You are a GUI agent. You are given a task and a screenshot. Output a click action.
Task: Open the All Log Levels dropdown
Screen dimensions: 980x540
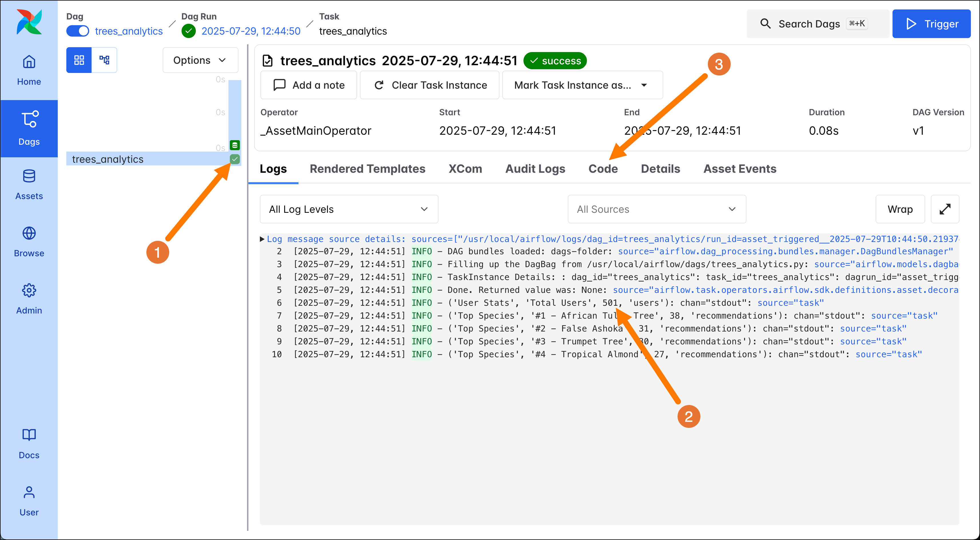coord(348,209)
